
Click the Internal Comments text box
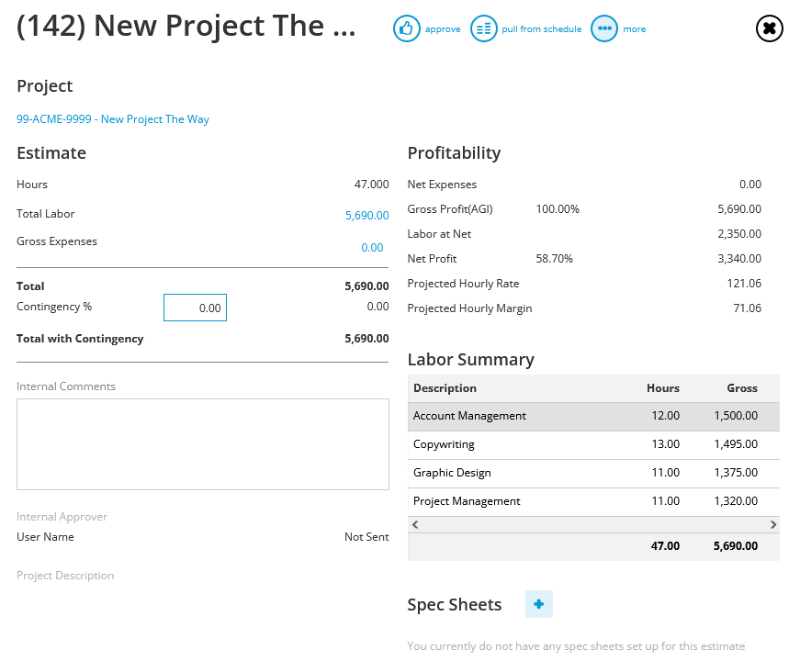click(202, 443)
